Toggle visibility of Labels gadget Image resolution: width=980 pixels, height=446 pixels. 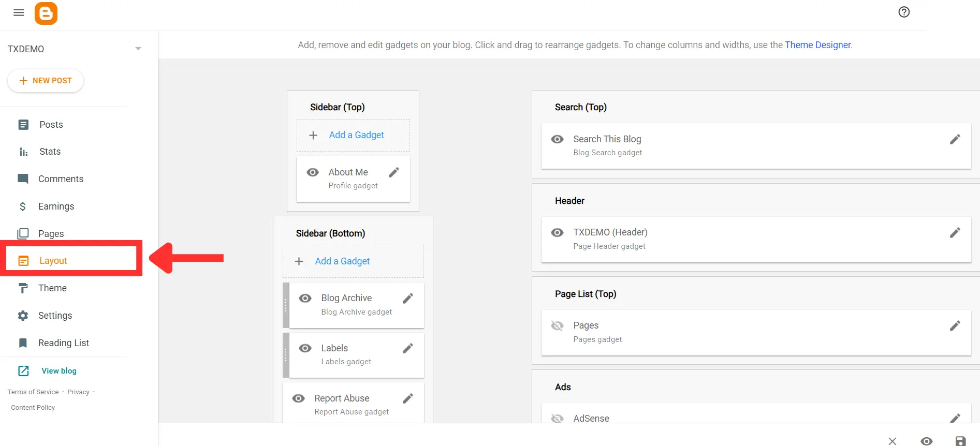305,348
